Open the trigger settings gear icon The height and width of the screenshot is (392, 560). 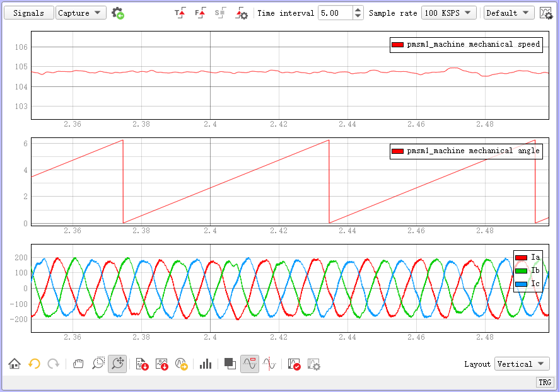[242, 13]
